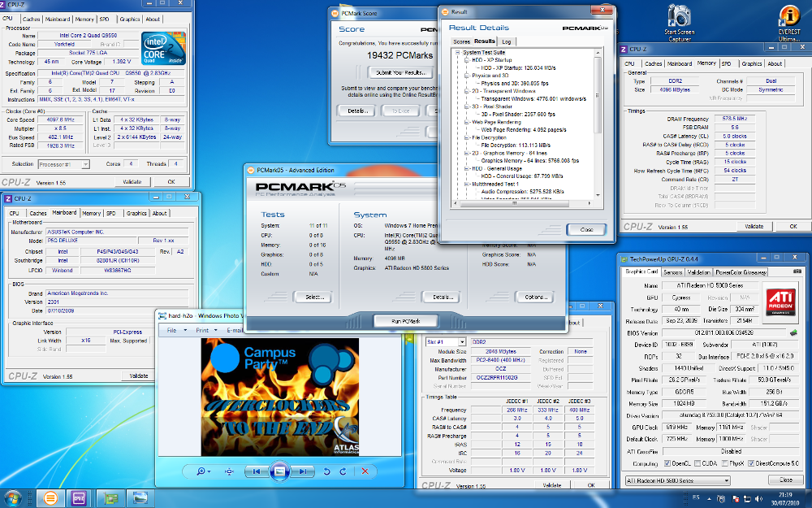
Task: Open File menu dropdown in Photo Viewer
Action: (176, 330)
